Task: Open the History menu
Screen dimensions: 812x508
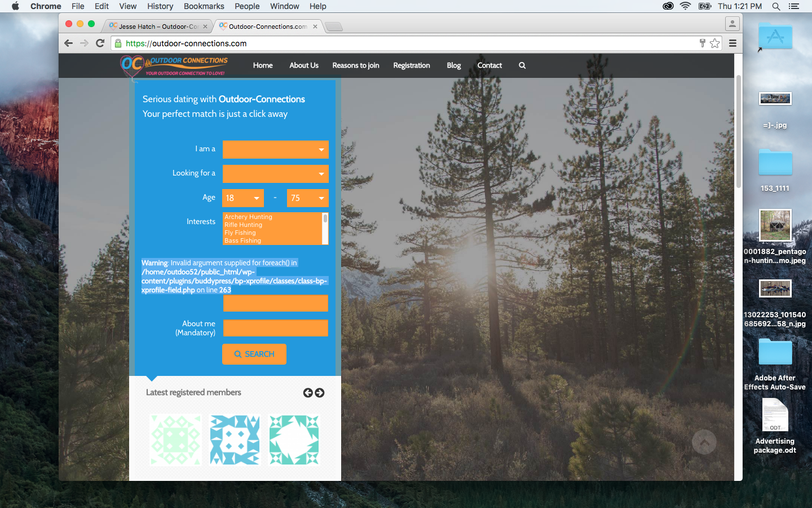Action: [160, 6]
